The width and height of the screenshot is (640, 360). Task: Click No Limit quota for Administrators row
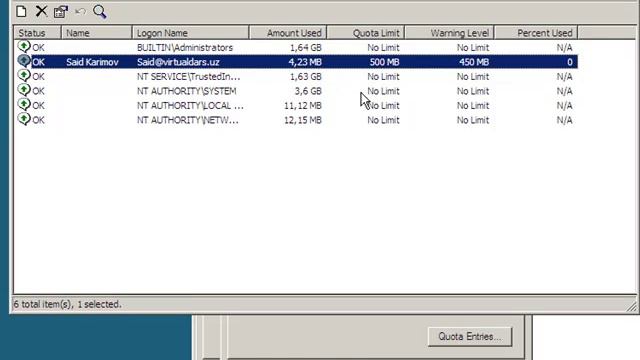tap(383, 48)
